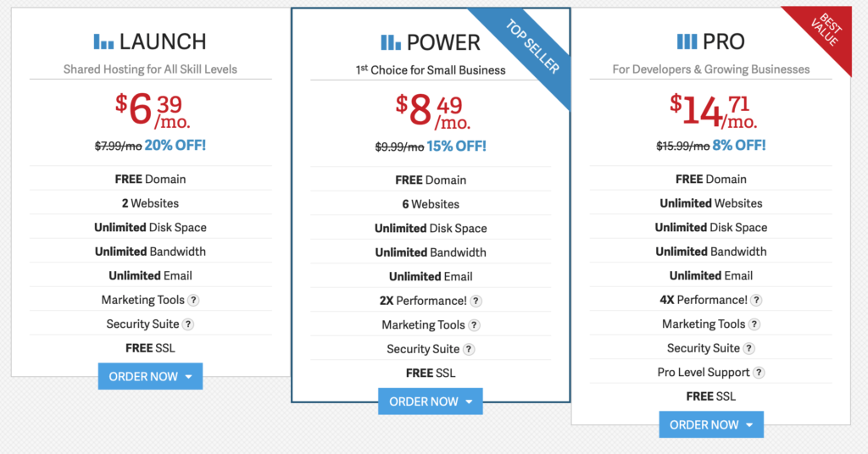
Task: Click the help icon beside Launch Security Suite
Action: (x=188, y=324)
